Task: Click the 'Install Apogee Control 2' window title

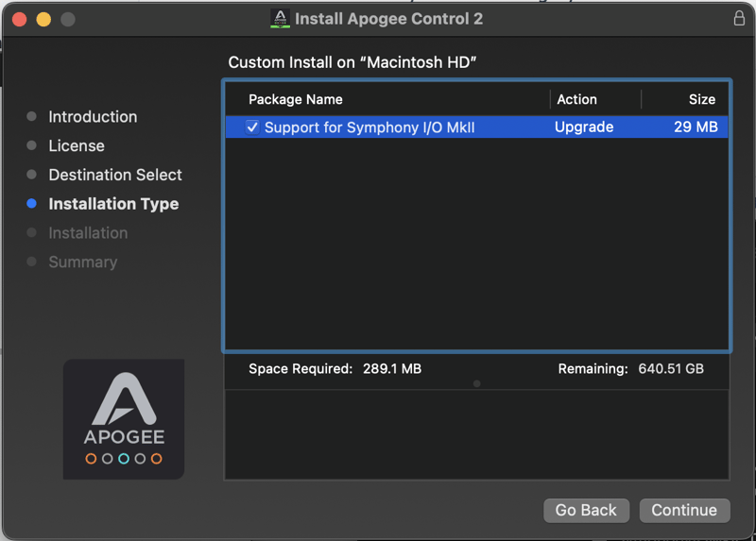Action: pos(388,19)
